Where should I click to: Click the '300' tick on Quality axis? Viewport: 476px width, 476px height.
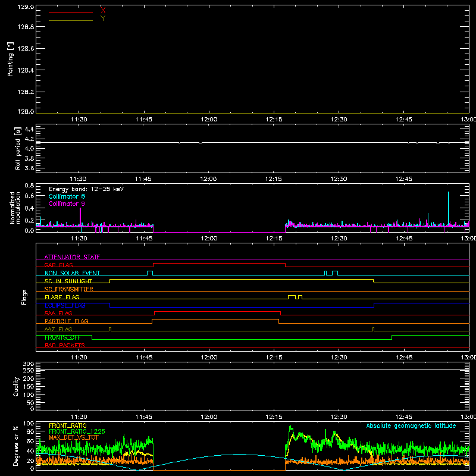tap(28, 364)
